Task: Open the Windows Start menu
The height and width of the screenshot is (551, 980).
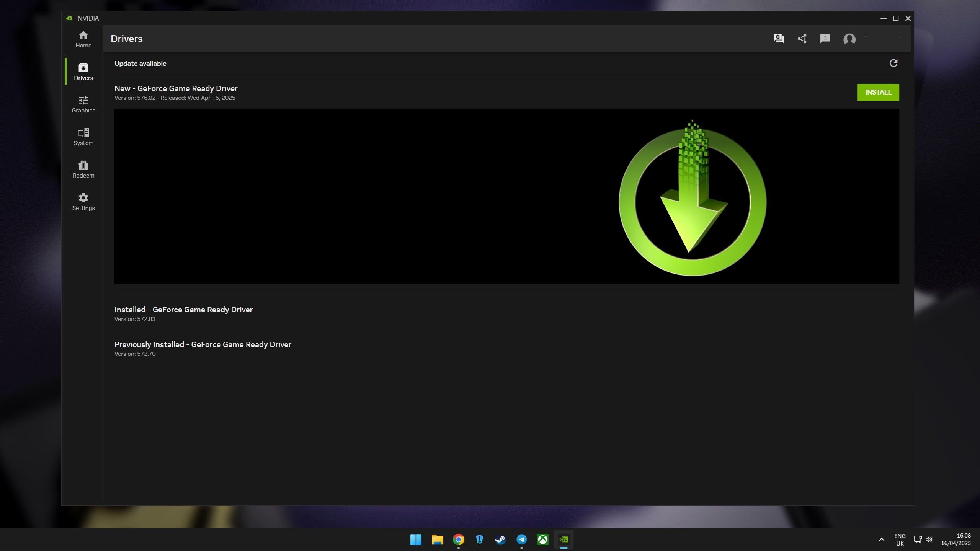Action: 416,540
